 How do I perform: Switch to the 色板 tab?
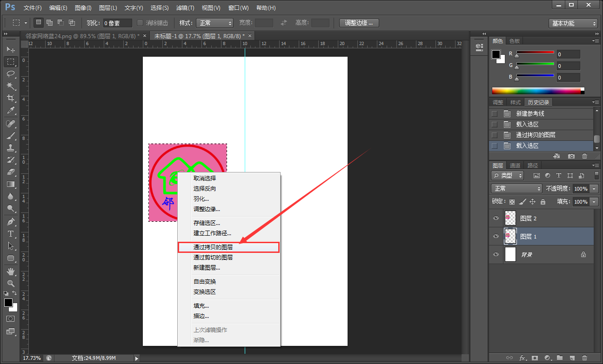tap(514, 41)
